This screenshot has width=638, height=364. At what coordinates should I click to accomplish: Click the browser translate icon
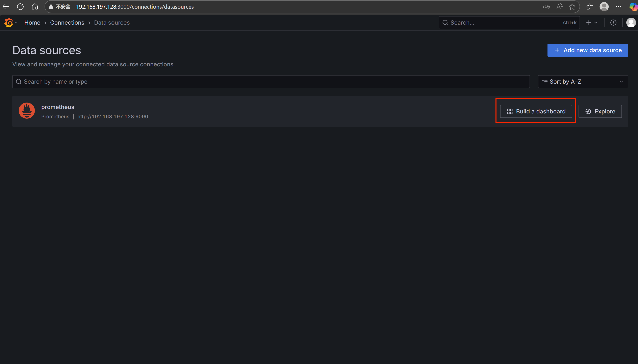tap(546, 7)
